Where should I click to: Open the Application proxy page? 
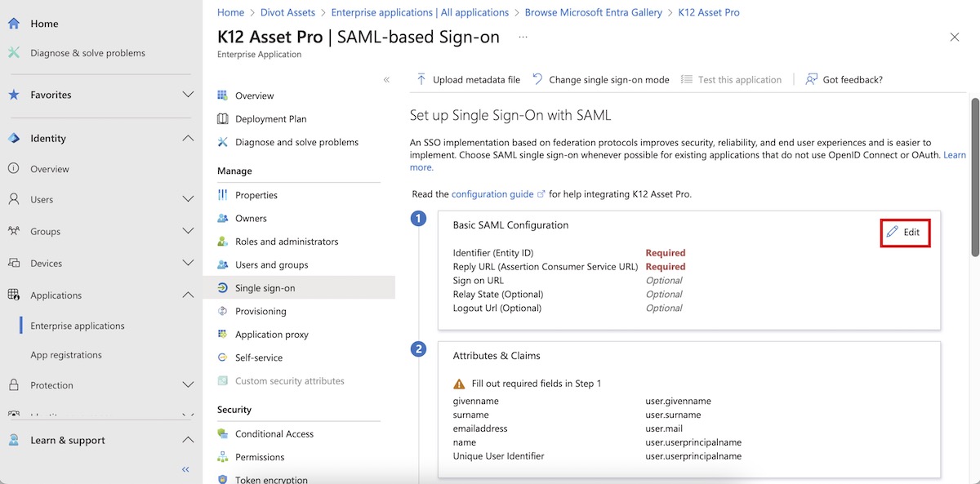coord(271,335)
